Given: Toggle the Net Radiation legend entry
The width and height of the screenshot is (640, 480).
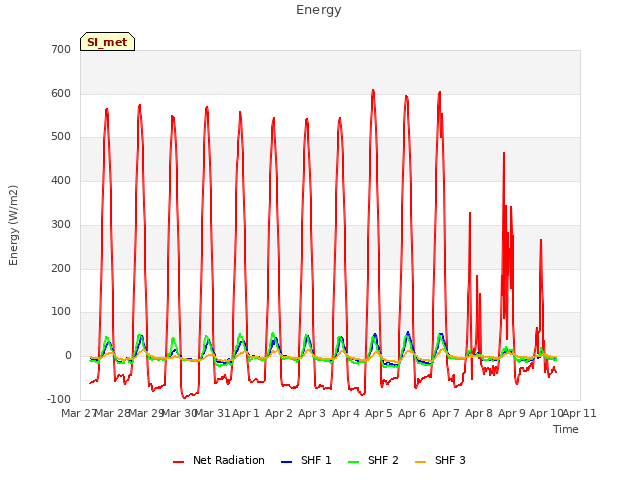Looking at the screenshot, I should click(x=219, y=460).
